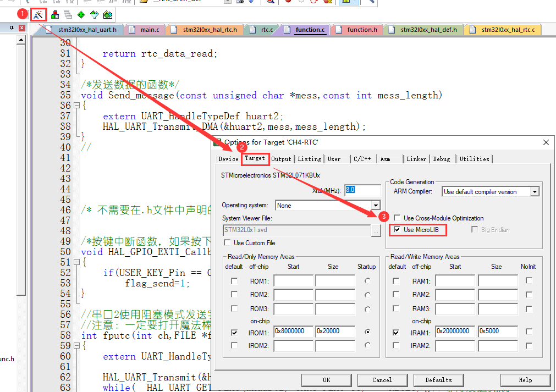Collapse the code fold at line 51
This screenshot has height=392, width=556.
click(76, 262)
